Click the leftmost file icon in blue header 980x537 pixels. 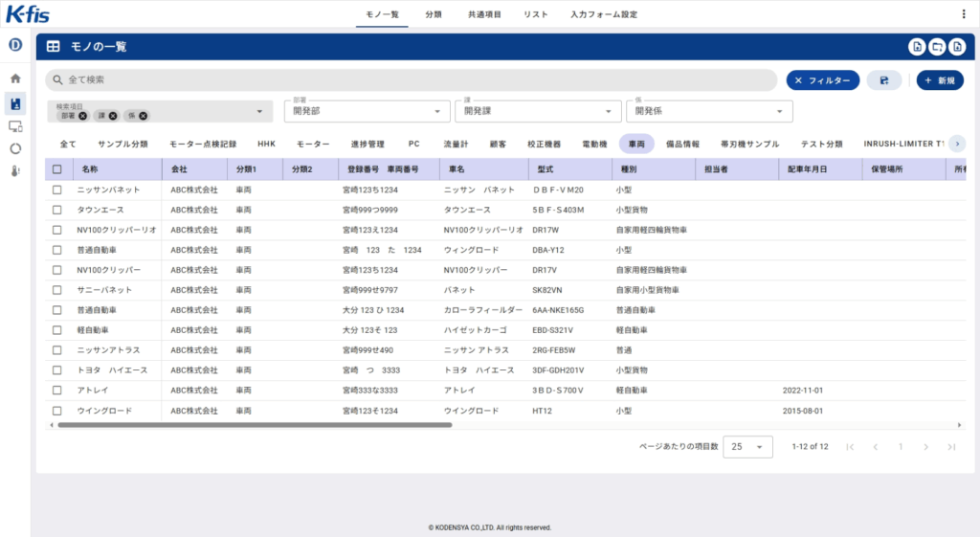(917, 47)
